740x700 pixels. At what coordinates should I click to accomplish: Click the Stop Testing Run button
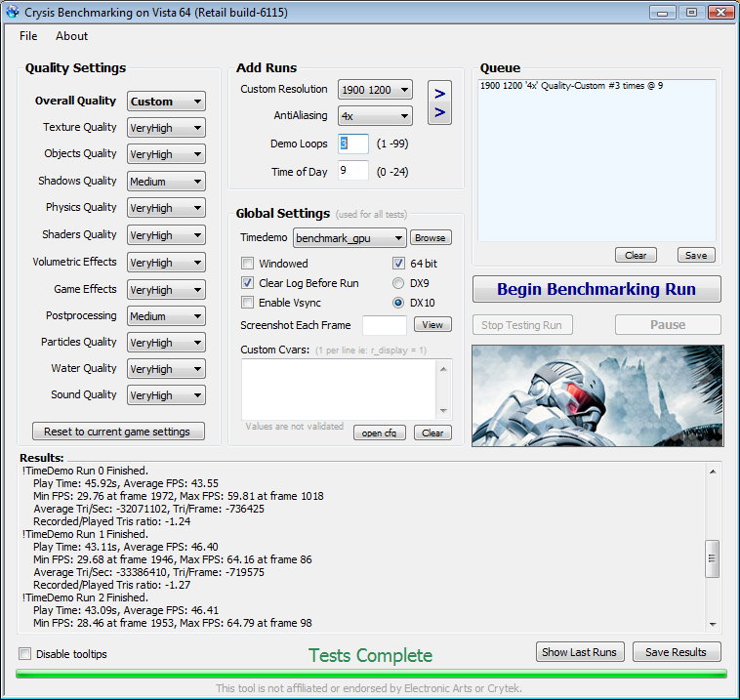(x=522, y=325)
